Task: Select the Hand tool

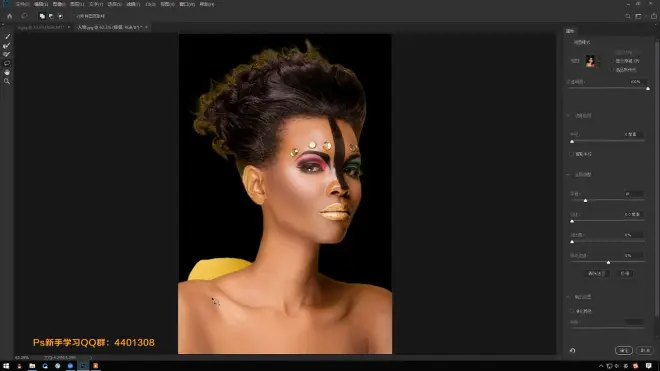Action: pyautogui.click(x=7, y=72)
